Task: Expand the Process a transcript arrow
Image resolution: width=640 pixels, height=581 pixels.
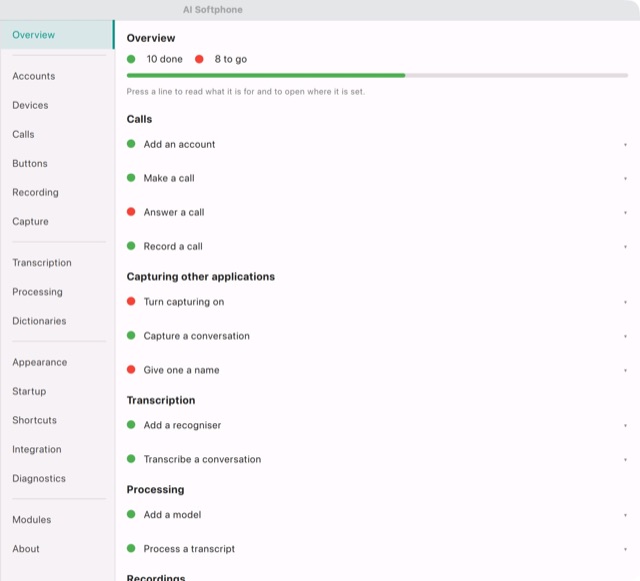Action: click(625, 549)
